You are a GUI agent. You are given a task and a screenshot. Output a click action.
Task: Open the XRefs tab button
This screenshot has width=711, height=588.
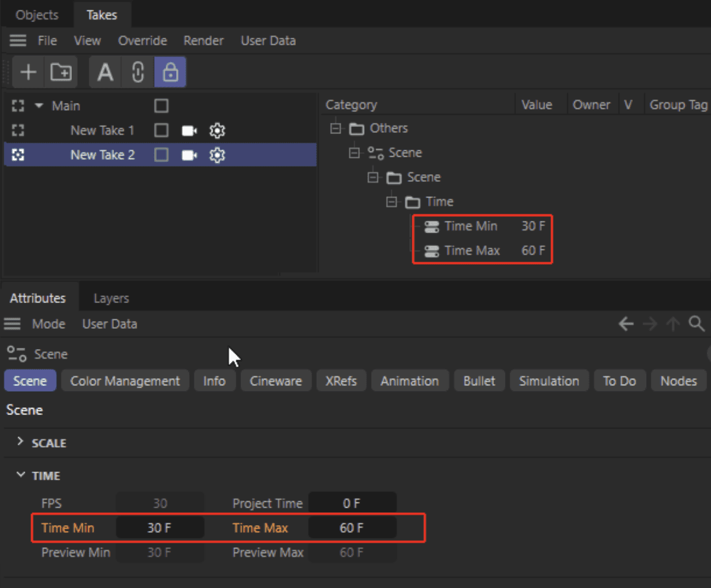pyautogui.click(x=341, y=381)
